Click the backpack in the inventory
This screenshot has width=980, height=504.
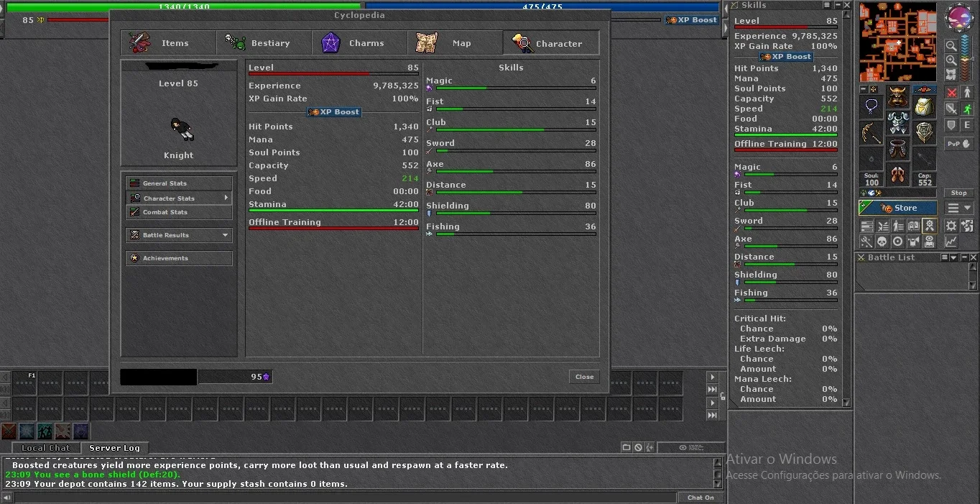pyautogui.click(x=925, y=106)
